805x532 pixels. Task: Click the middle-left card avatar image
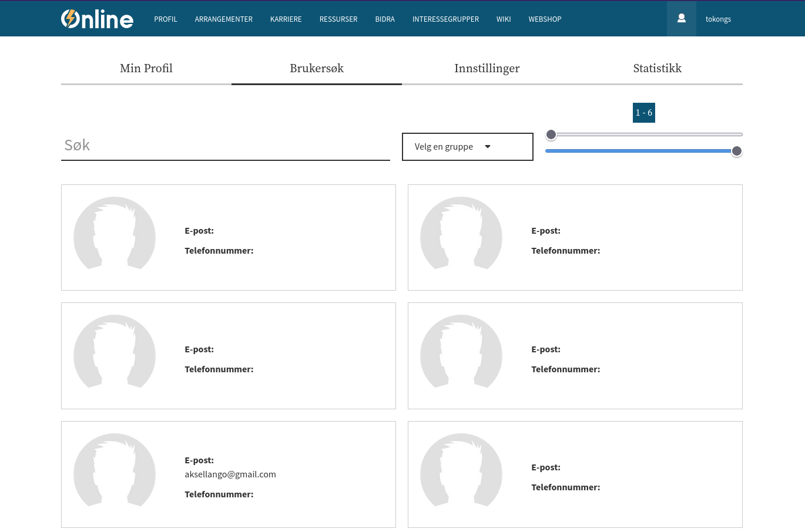(x=115, y=354)
